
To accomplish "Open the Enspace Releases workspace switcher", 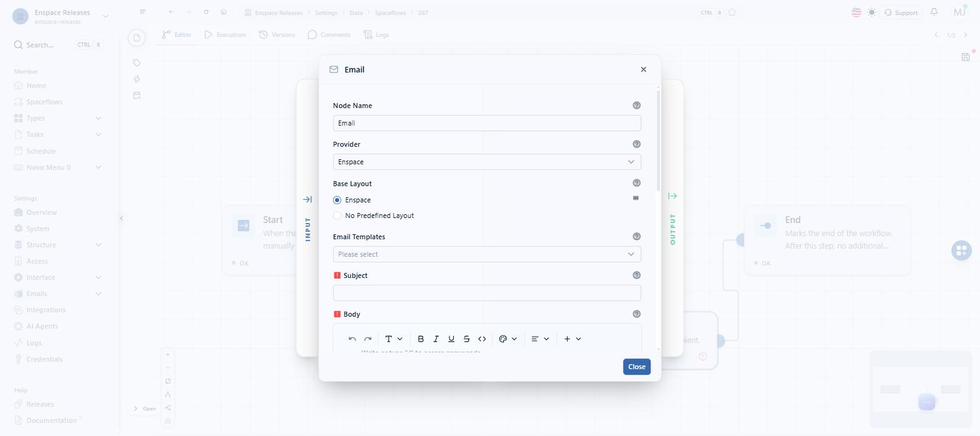I will click(61, 16).
